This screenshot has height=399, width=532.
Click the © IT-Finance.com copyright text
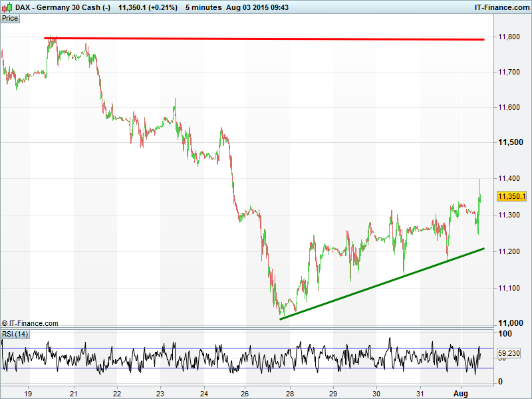31,323
